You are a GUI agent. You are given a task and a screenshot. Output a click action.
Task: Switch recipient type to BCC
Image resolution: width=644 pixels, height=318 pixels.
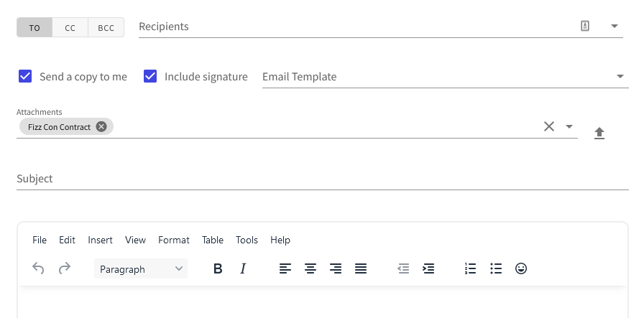tap(106, 27)
